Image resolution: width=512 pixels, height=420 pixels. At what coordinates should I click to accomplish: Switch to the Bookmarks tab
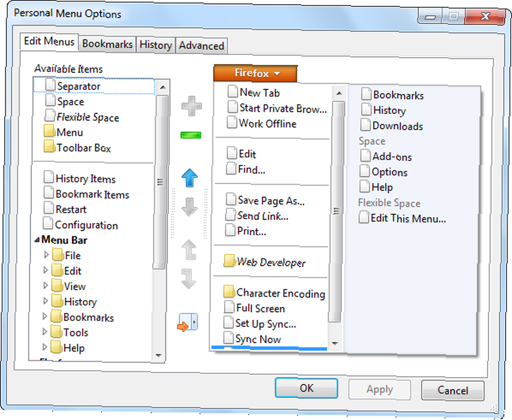coord(108,43)
